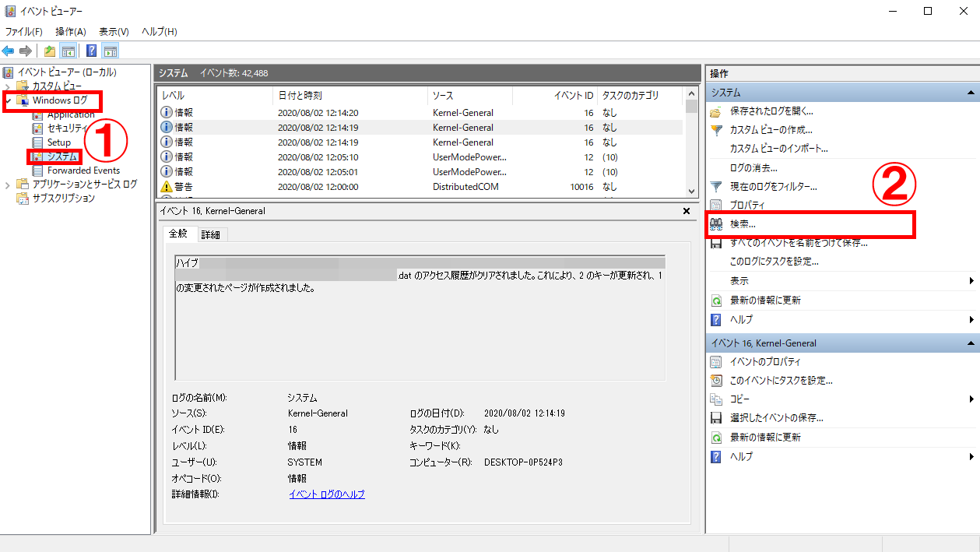The image size is (980, 552).
Task: Click the computer name DESKTOP-0P524P3
Action: tap(523, 462)
